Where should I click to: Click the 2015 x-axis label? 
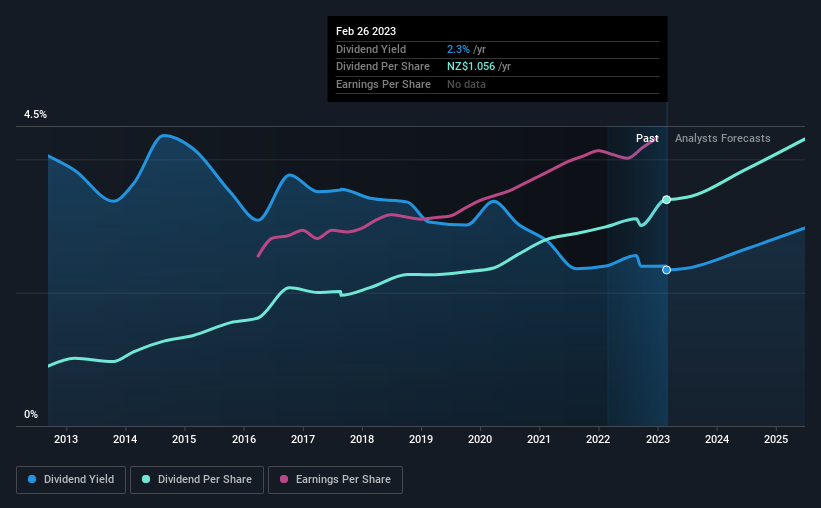pos(184,439)
